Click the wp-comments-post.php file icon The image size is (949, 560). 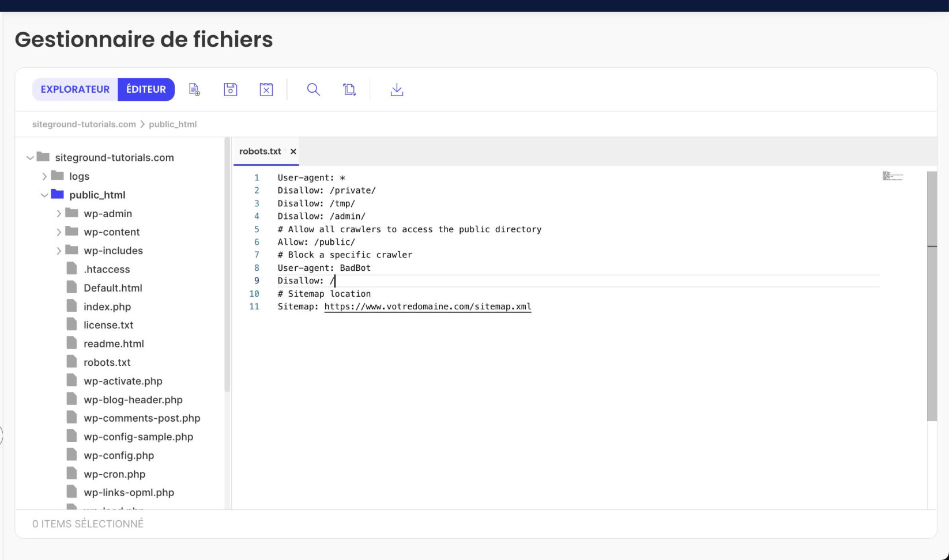[x=71, y=417]
